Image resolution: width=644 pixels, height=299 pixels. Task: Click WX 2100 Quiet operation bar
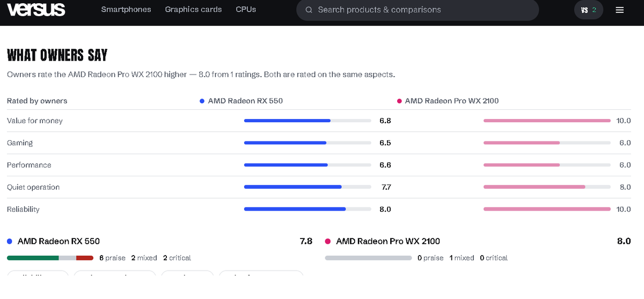coord(547,187)
